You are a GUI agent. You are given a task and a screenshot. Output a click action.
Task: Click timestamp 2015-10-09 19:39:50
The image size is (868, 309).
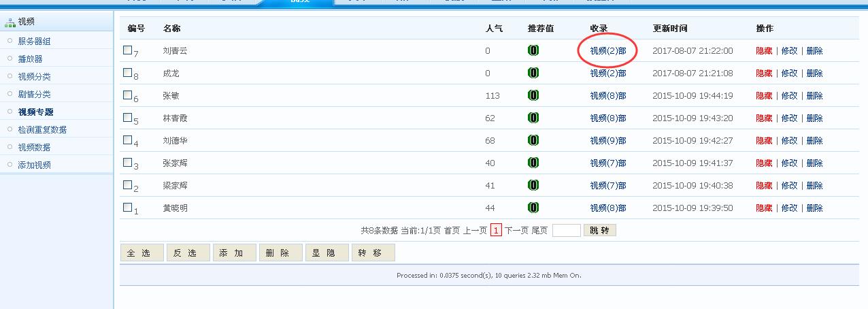[692, 208]
